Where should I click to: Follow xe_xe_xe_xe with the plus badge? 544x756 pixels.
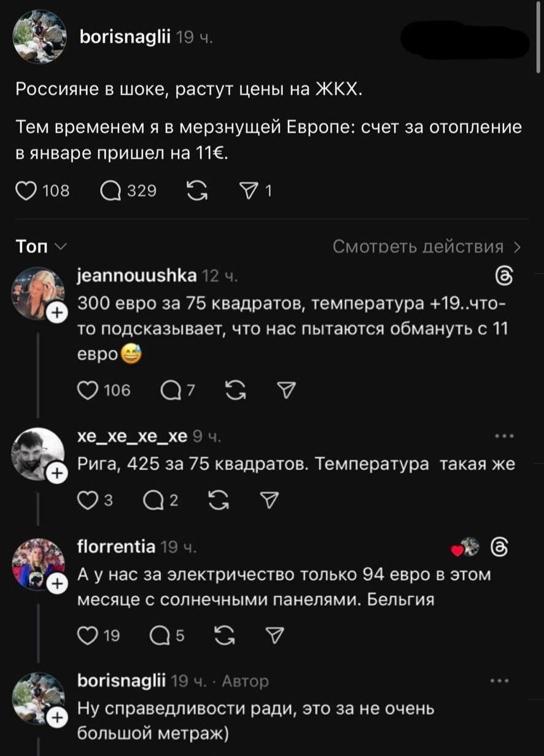[x=56, y=472]
